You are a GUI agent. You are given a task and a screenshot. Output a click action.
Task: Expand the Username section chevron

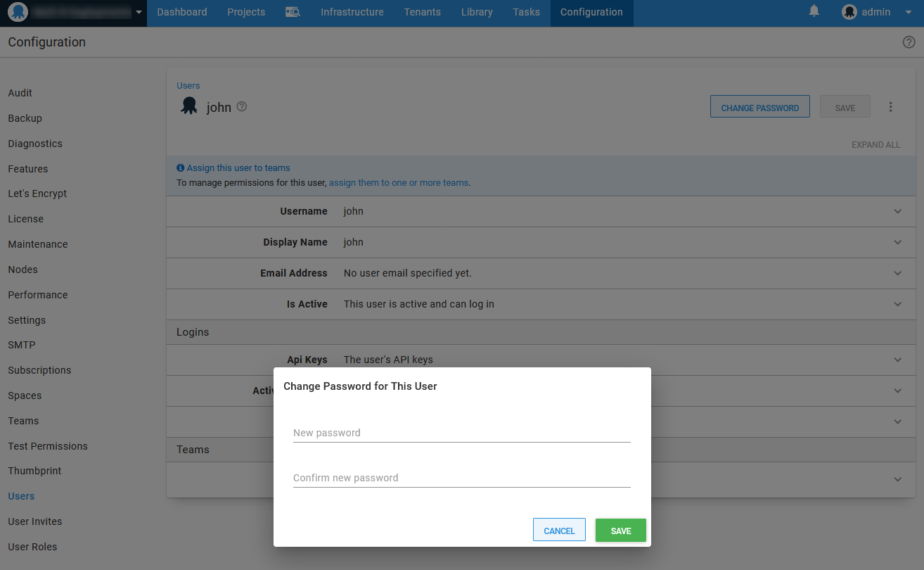click(897, 211)
